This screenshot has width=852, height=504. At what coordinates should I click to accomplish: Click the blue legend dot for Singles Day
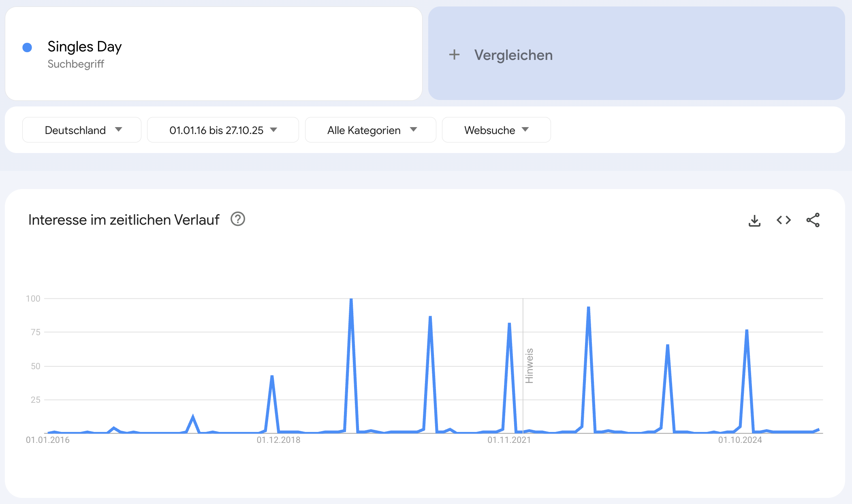pyautogui.click(x=27, y=47)
